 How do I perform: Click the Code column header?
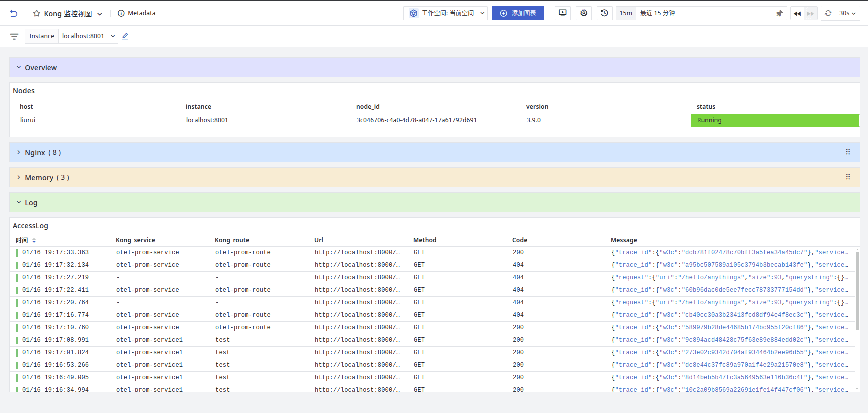click(520, 240)
